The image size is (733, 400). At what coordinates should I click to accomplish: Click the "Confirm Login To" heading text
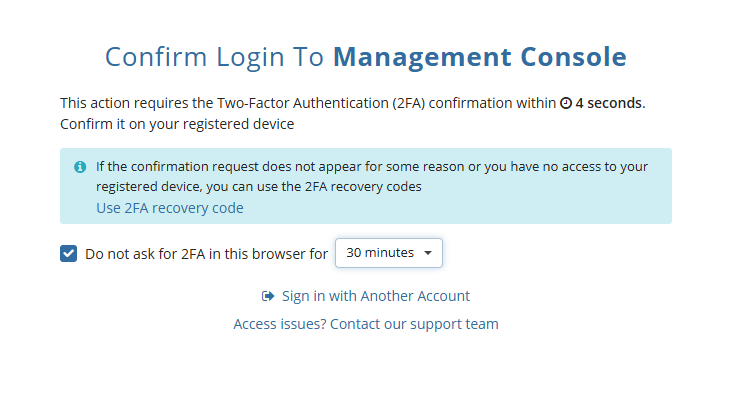coord(215,57)
